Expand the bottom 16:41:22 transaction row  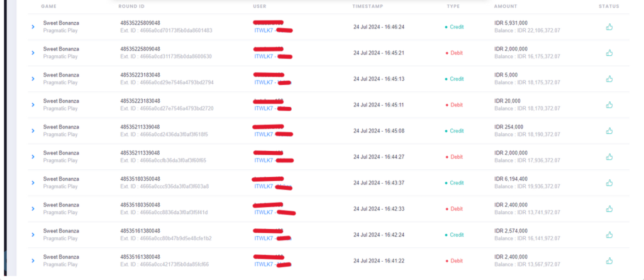pyautogui.click(x=33, y=260)
